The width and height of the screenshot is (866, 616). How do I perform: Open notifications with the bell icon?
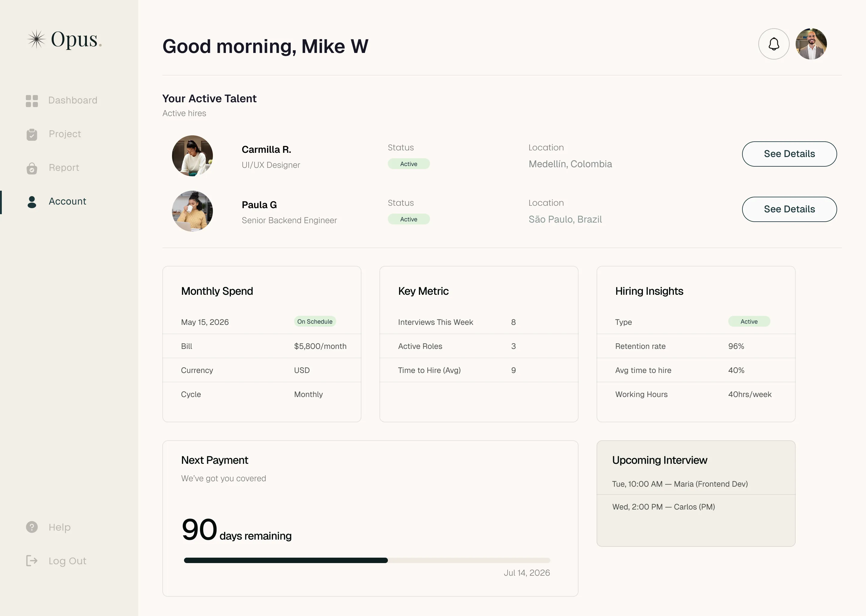click(774, 44)
